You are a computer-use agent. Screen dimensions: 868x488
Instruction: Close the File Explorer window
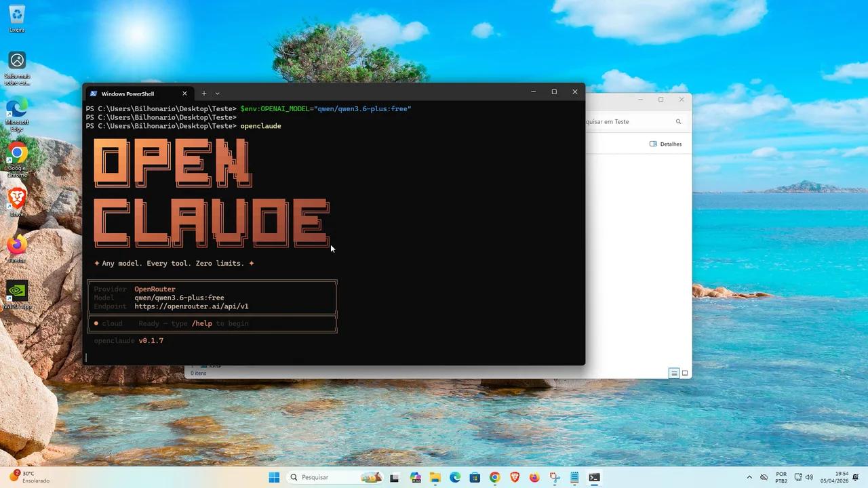coord(682,100)
